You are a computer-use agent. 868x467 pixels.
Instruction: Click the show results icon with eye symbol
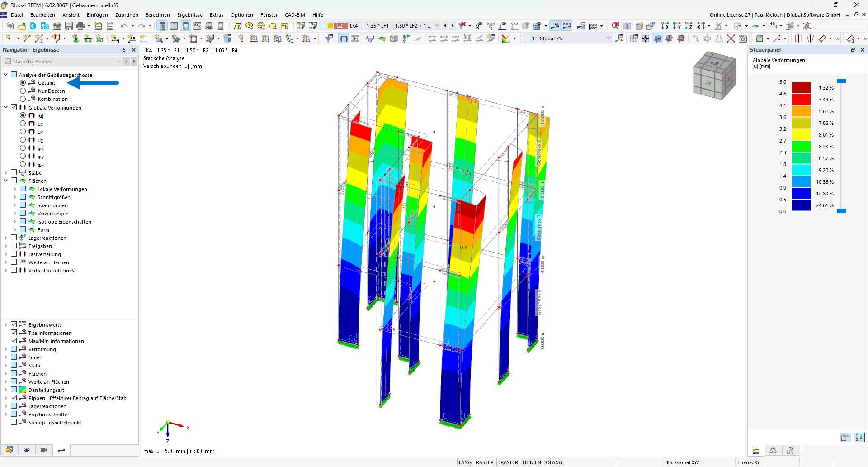pyautogui.click(x=555, y=26)
